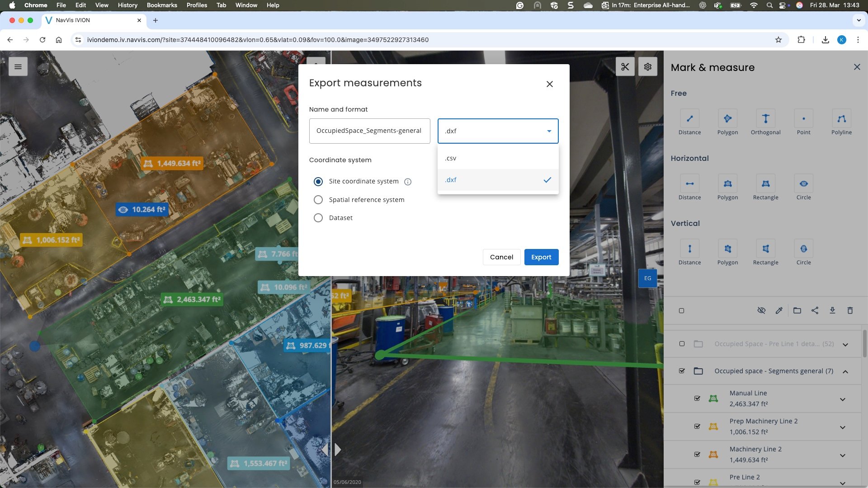Viewport: 868px width, 488px height.
Task: Click the 10.264 ft² circle label
Action: (x=142, y=210)
